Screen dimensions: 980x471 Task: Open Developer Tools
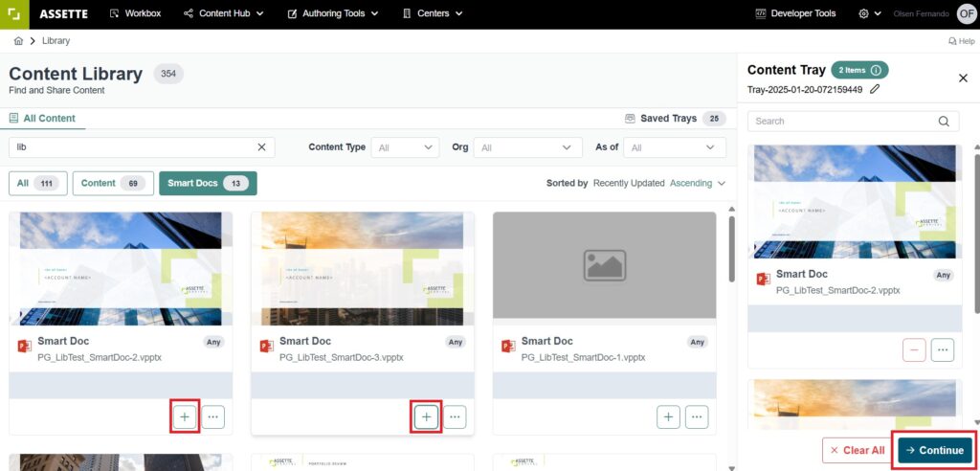click(795, 13)
